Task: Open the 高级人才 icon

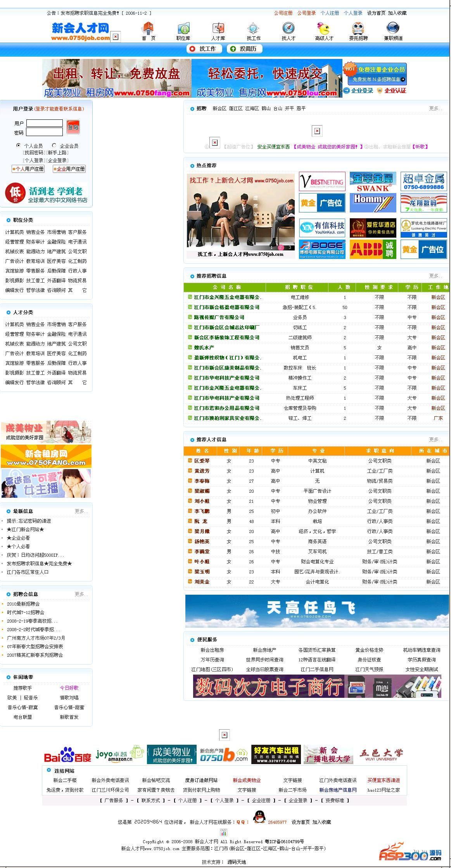Action: (324, 28)
